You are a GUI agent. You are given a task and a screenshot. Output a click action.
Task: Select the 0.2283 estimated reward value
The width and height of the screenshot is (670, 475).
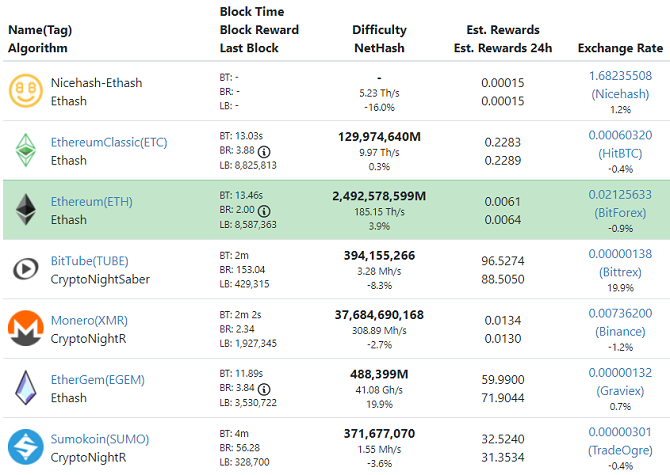(503, 142)
